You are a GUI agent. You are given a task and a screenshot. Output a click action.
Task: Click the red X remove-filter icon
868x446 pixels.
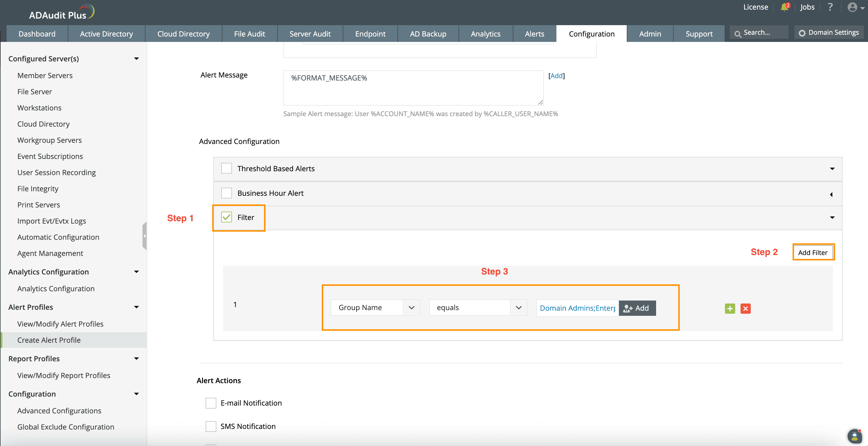[x=745, y=309]
